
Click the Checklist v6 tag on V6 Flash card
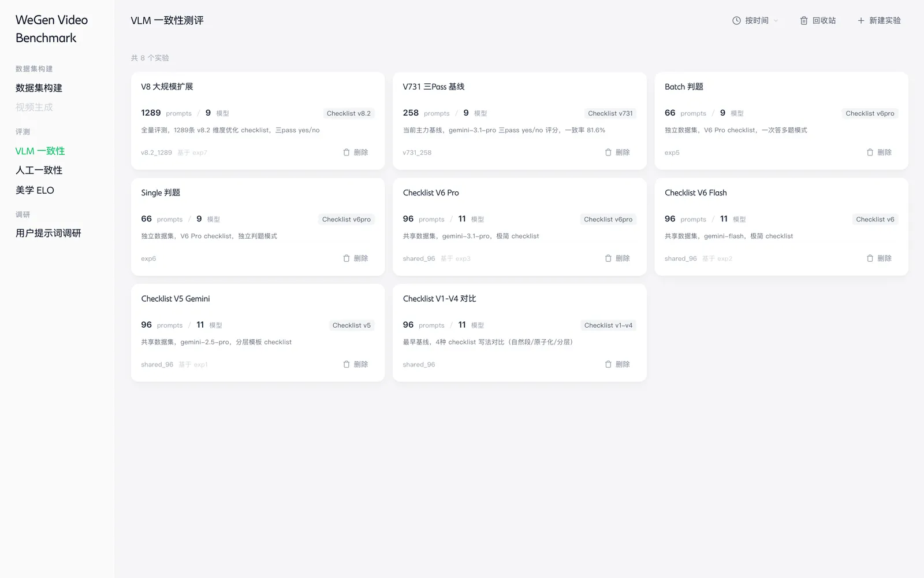tap(875, 219)
